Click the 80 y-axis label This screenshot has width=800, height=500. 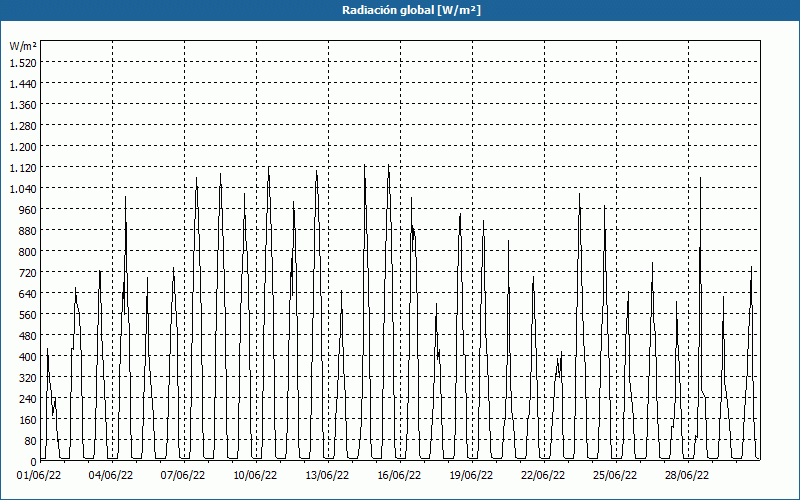(31, 441)
